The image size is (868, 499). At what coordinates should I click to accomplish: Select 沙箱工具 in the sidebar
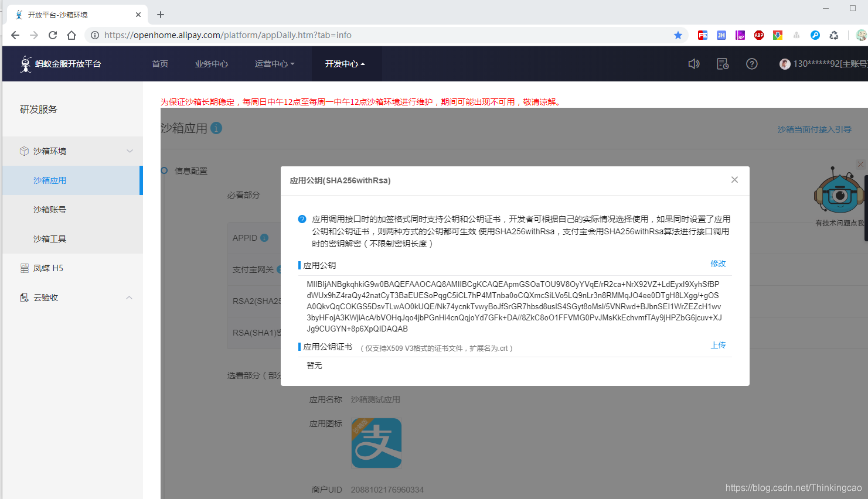coord(73,239)
